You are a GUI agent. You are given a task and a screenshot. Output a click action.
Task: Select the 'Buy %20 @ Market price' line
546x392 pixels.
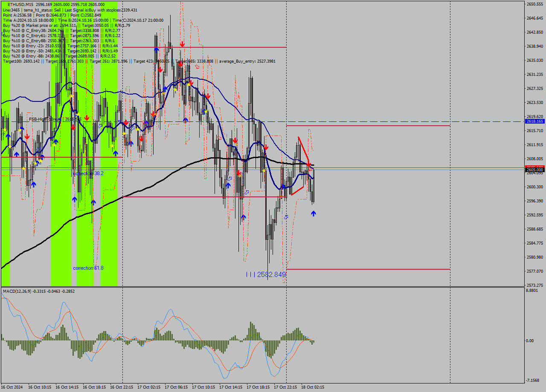click(66, 25)
